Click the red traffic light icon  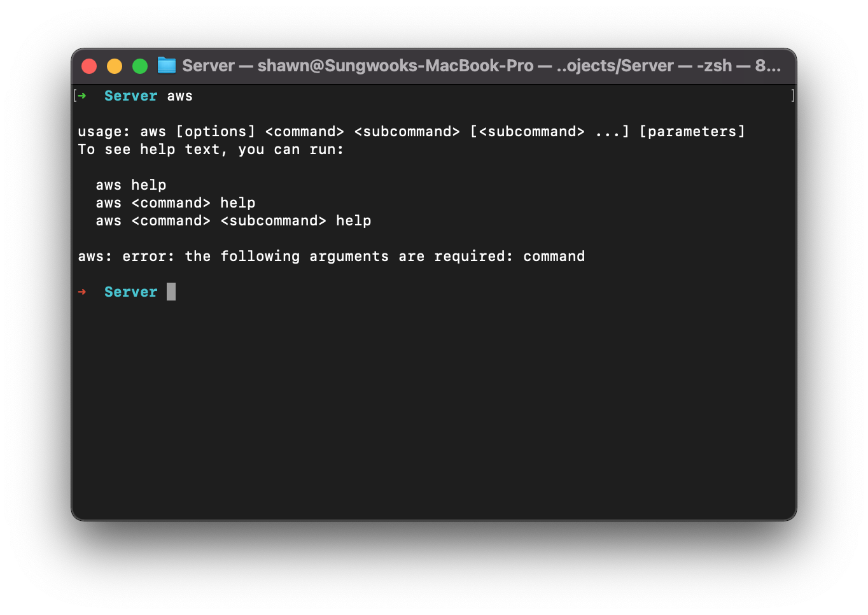point(89,66)
